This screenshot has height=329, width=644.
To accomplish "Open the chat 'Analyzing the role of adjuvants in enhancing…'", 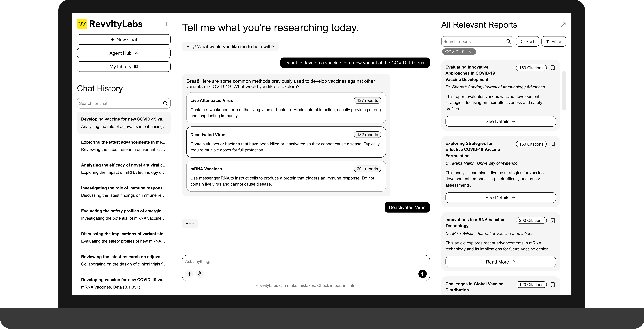I will tap(124, 123).
